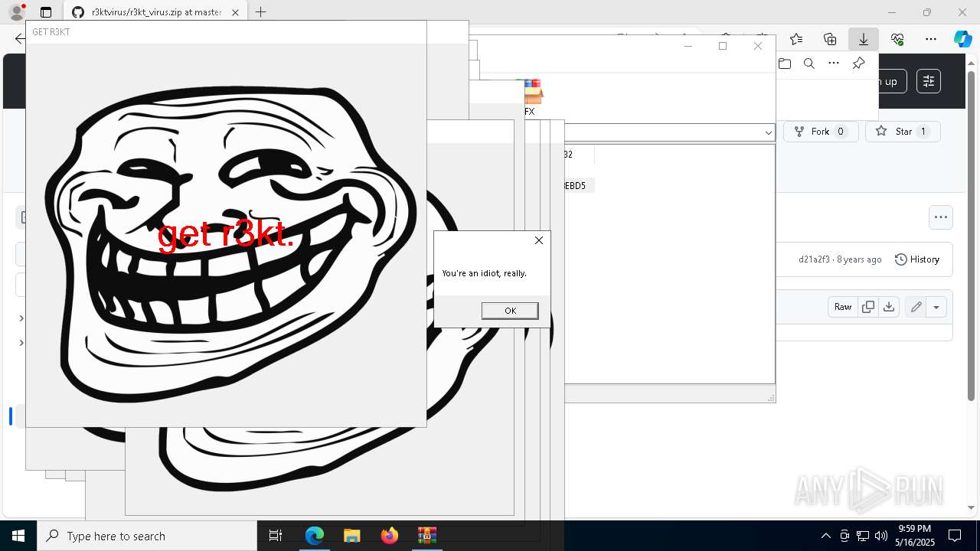Open browser essentials heart icon

[x=897, y=39]
